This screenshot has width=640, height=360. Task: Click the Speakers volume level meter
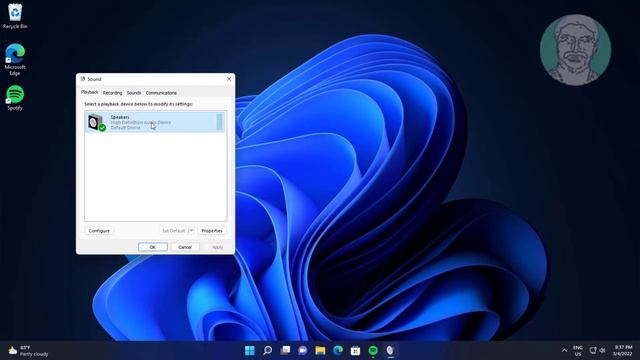220,122
